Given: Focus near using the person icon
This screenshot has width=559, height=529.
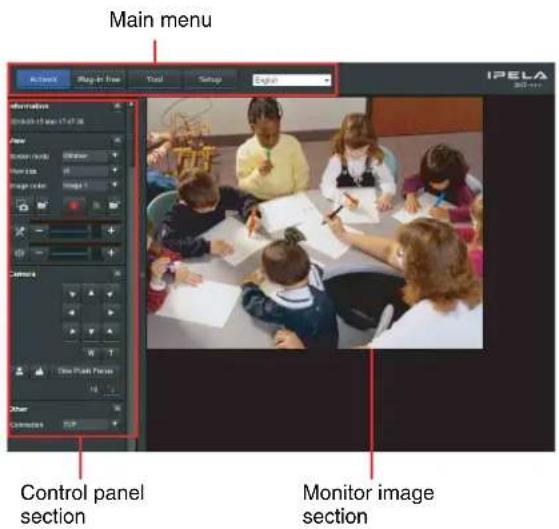Looking at the screenshot, I should point(20,371).
